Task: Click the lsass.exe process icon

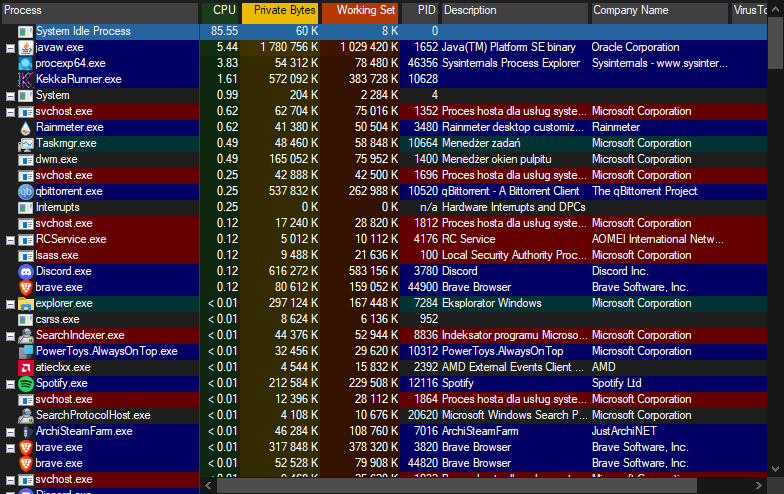Action: click(26, 256)
